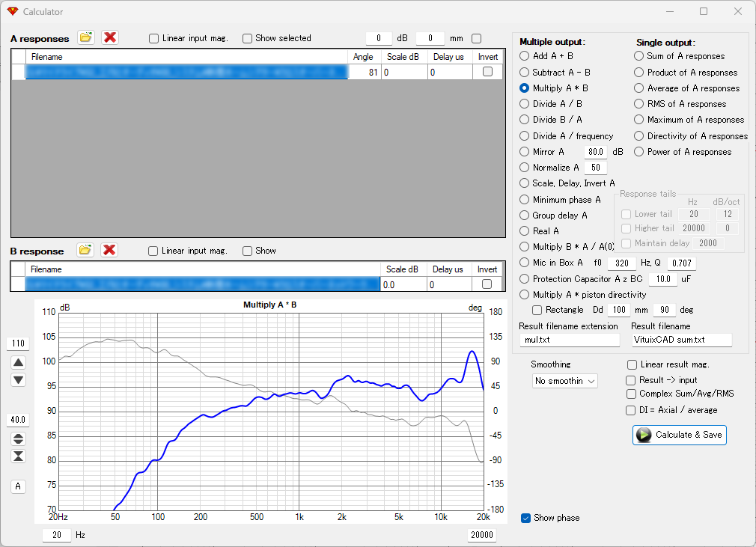The width and height of the screenshot is (756, 547).
Task: Uncheck the Show phase checkbox
Action: pos(525,518)
